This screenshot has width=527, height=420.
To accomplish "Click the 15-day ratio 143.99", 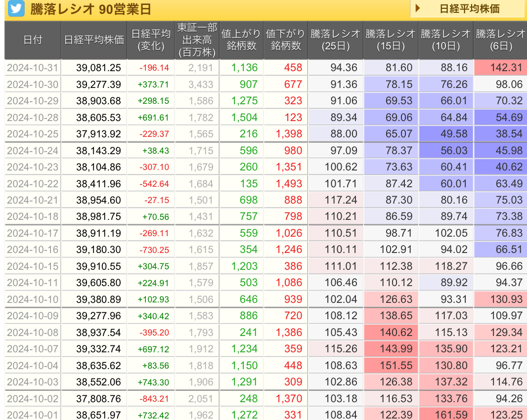I will tap(396, 349).
